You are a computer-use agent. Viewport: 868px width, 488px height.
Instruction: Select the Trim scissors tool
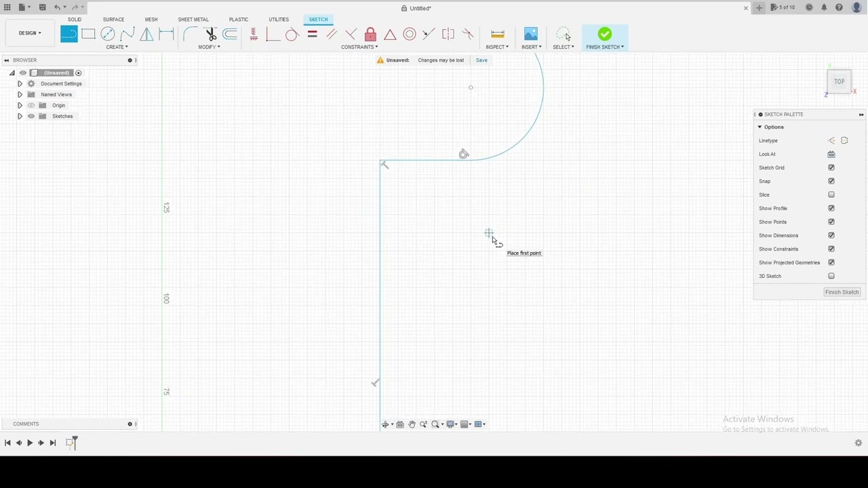tap(211, 34)
